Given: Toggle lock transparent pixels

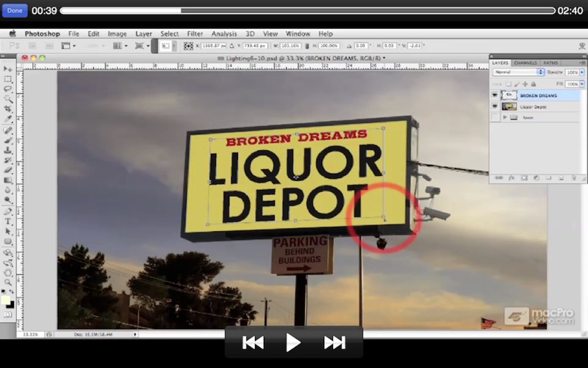Looking at the screenshot, I should click(509, 84).
